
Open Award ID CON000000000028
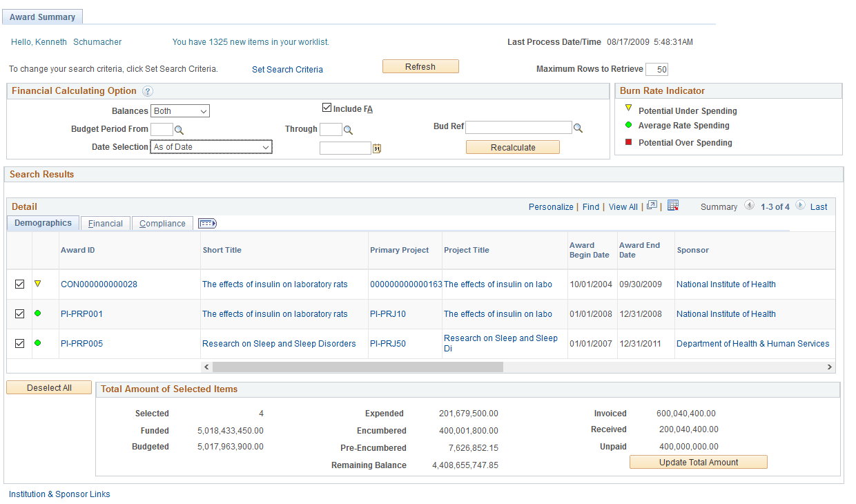click(99, 284)
